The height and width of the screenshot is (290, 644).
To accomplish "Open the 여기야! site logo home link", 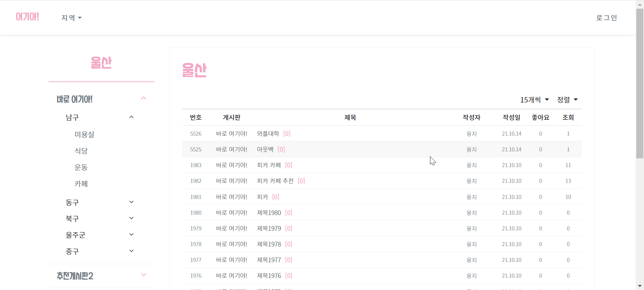I will tap(27, 17).
